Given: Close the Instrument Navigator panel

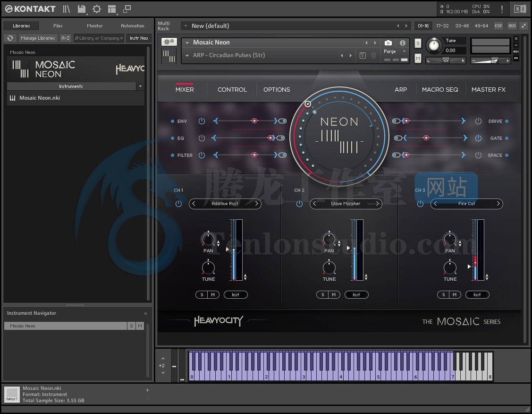Looking at the screenshot, I should (145, 313).
